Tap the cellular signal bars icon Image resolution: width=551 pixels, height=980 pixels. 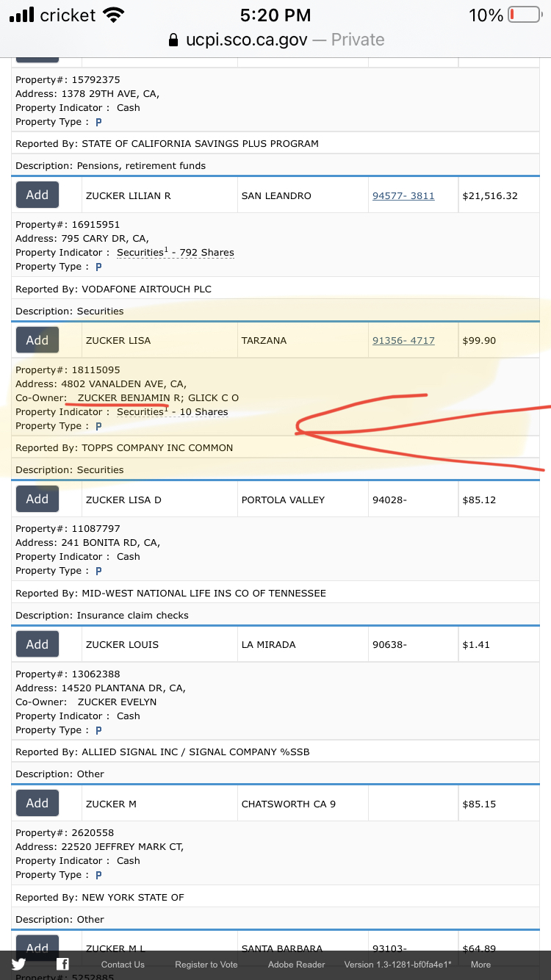coord(21,15)
